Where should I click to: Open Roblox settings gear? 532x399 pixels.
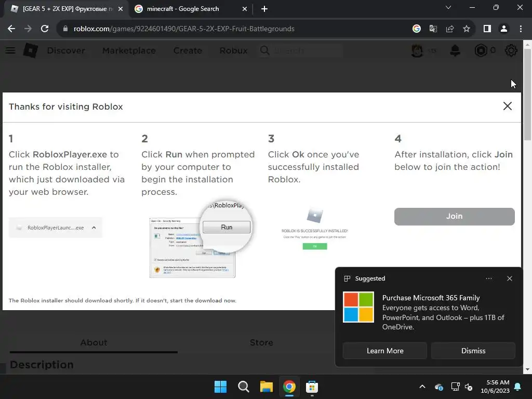pyautogui.click(x=511, y=50)
